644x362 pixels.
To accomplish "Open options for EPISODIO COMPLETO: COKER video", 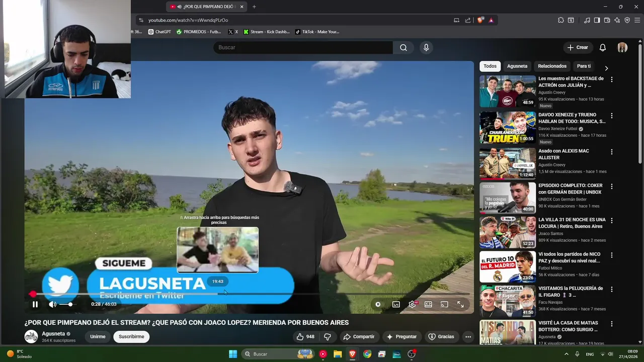I will 612,186.
